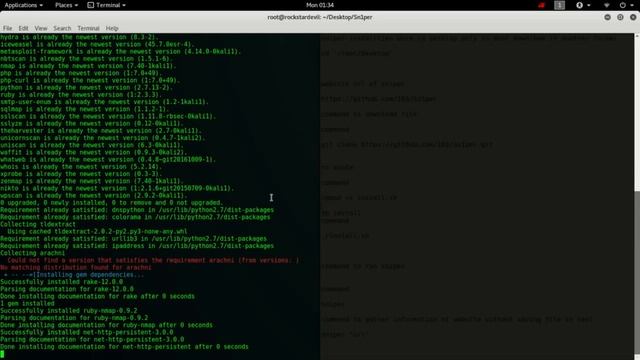Click the 'sslscan is already the newest' line
This screenshot has width=640, height=360.
(x=108, y=116)
